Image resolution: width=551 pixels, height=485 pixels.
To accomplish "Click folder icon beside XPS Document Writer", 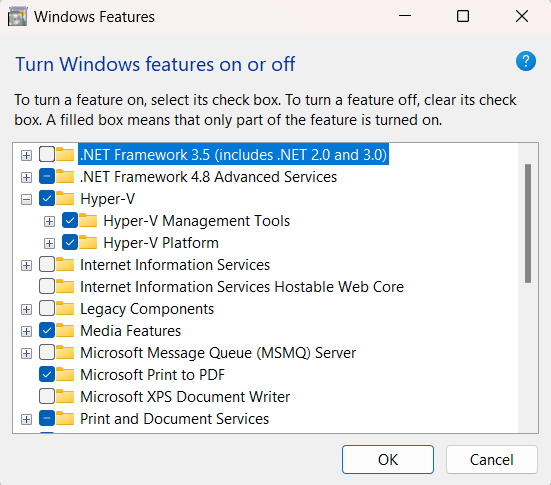I will coord(65,396).
